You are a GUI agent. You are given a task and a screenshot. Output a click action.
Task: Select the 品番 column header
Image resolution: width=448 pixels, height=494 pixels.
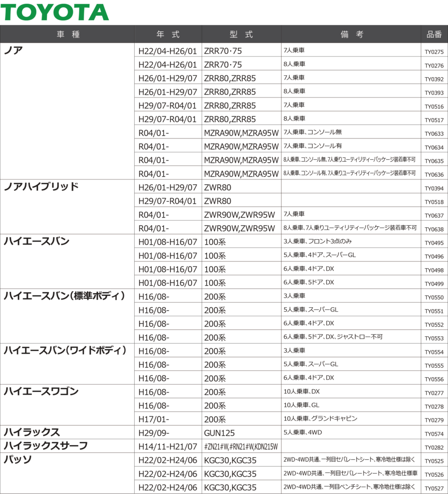point(434,35)
